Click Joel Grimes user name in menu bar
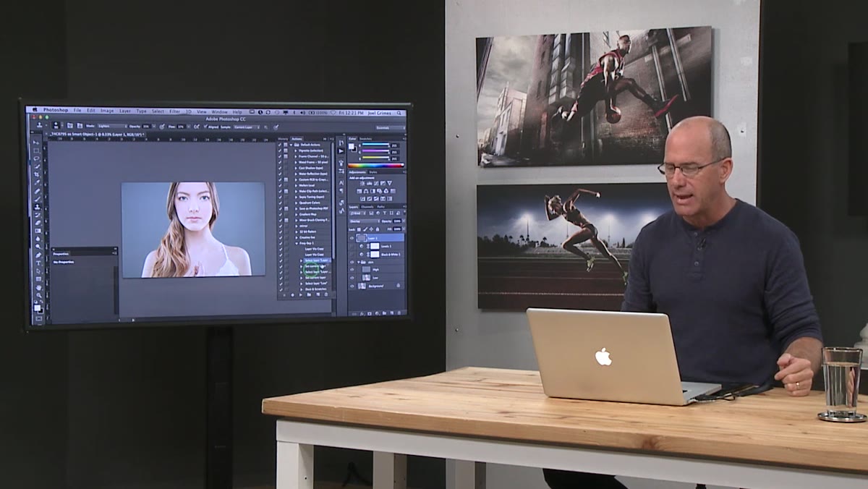 point(379,113)
